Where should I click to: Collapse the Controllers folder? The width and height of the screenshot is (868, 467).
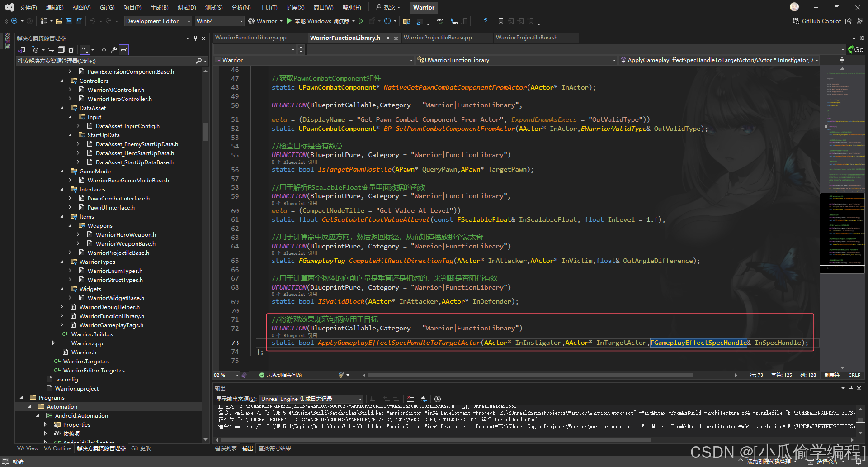pyautogui.click(x=62, y=81)
